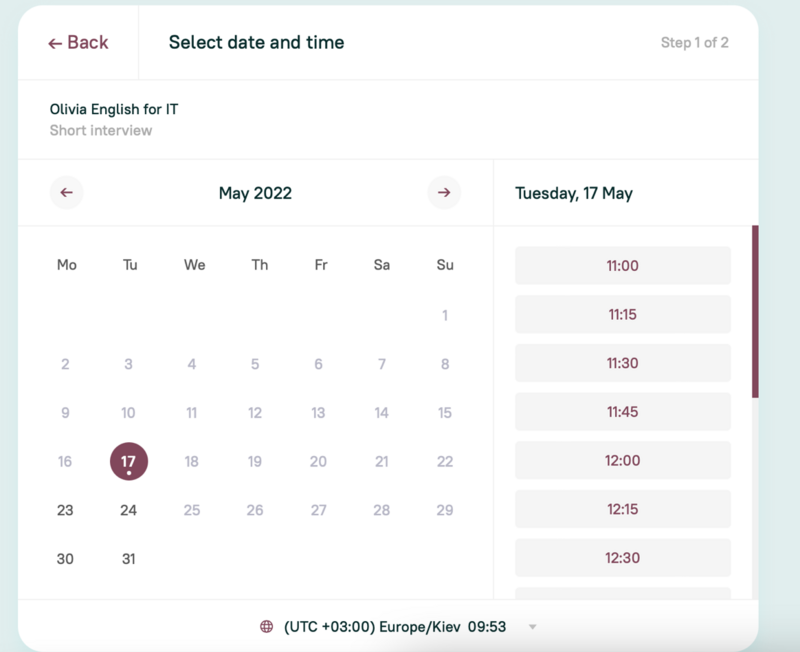Advance to next month with right arrow
This screenshot has height=652, width=800.
coord(444,193)
